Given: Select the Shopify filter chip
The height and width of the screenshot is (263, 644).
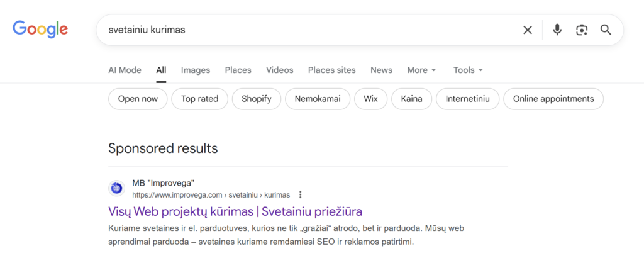Looking at the screenshot, I should (256, 99).
